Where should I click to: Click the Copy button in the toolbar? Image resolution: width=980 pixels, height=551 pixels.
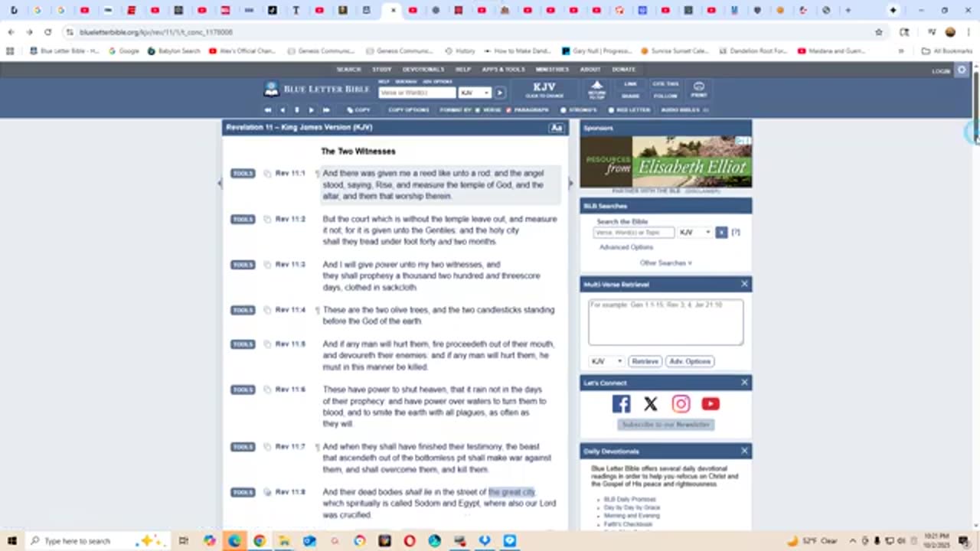coord(358,110)
